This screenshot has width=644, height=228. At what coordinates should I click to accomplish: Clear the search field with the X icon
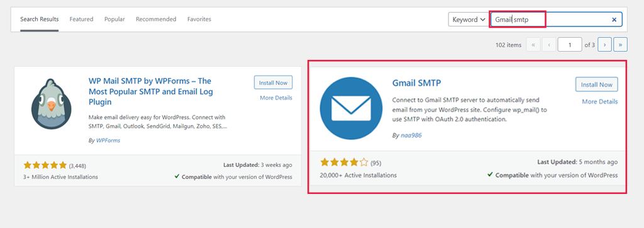point(614,20)
